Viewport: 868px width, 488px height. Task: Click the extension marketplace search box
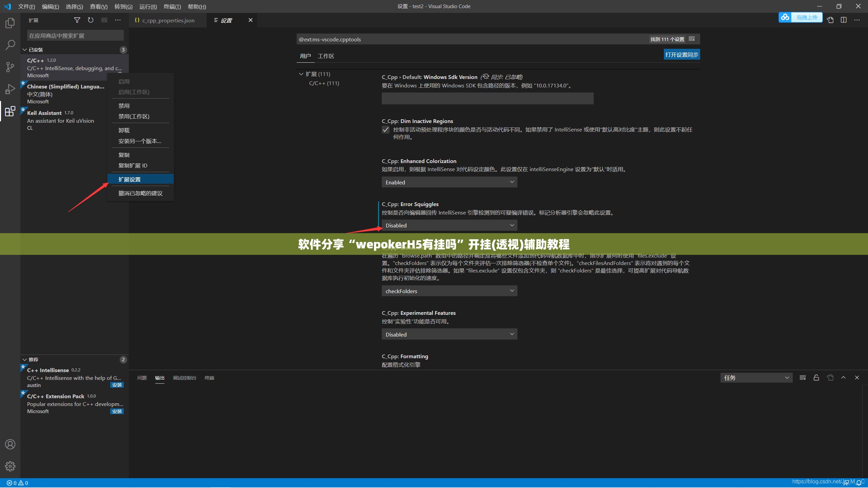click(x=75, y=36)
